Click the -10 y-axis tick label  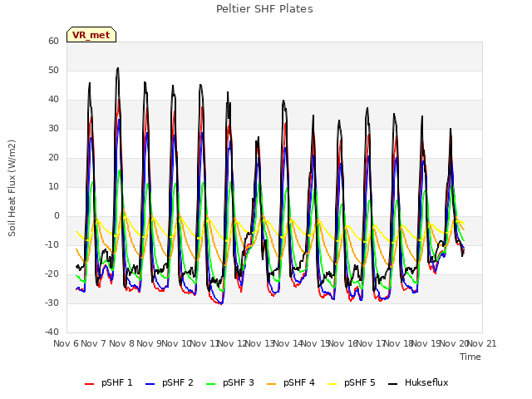pyautogui.click(x=52, y=244)
